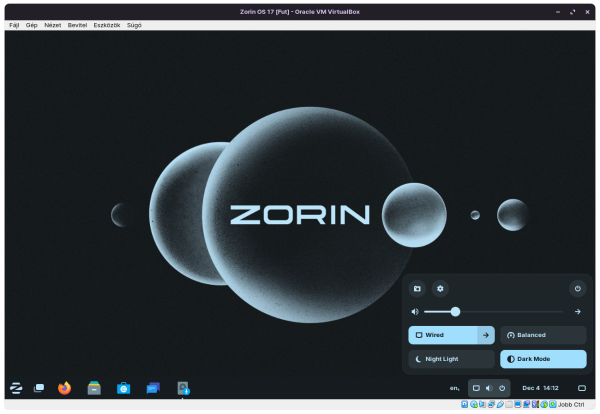Open the power menu in quick settings

577,288
